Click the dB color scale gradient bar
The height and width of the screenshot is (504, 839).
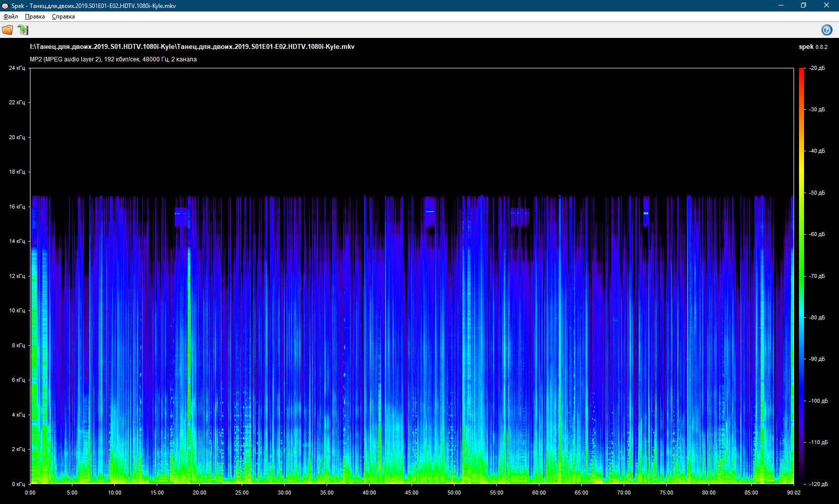[802, 275]
